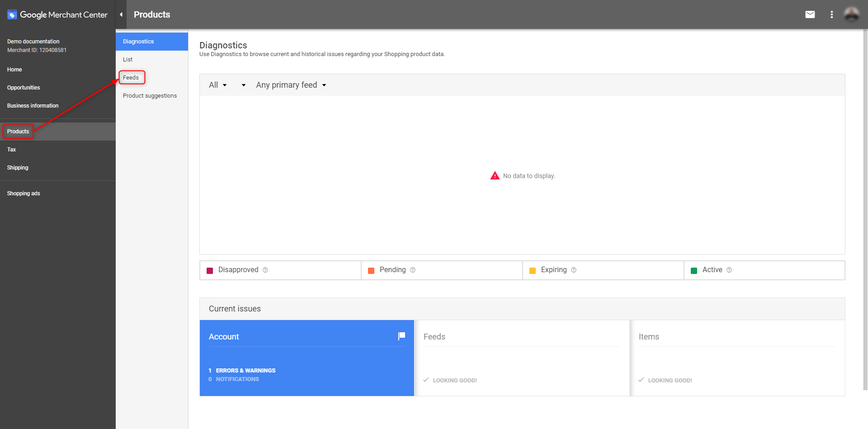Click the Expiring status filter
Viewport: 868px width, 429px height.
coord(603,270)
